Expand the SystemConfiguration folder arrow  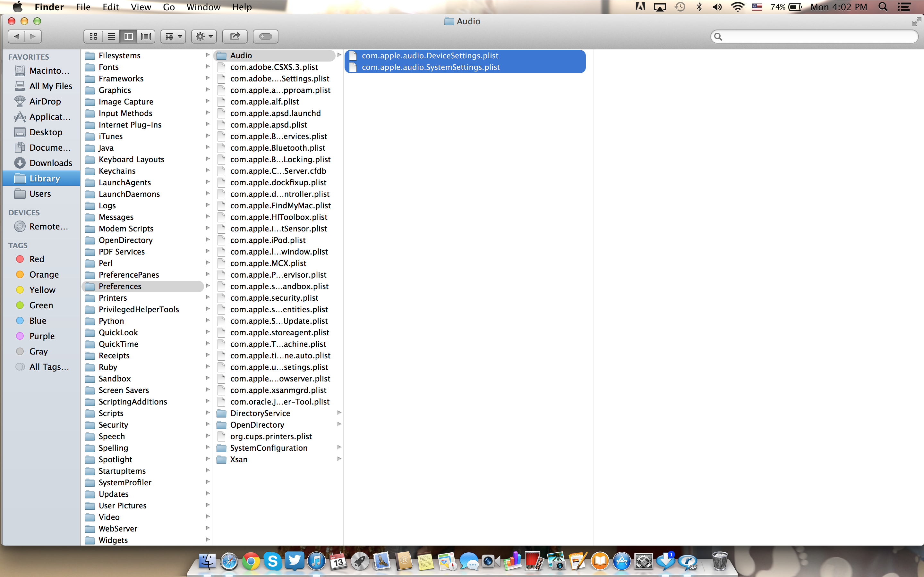click(339, 447)
